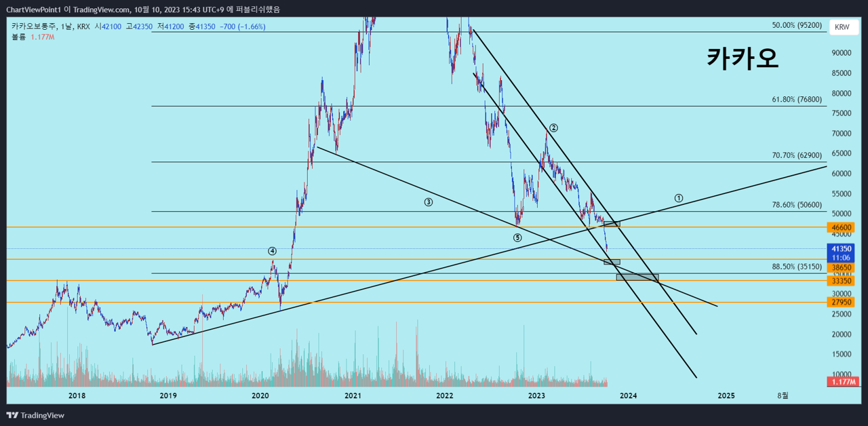Click 20000 on the price axis
Viewport: 868px width, 426px height.
[842, 334]
